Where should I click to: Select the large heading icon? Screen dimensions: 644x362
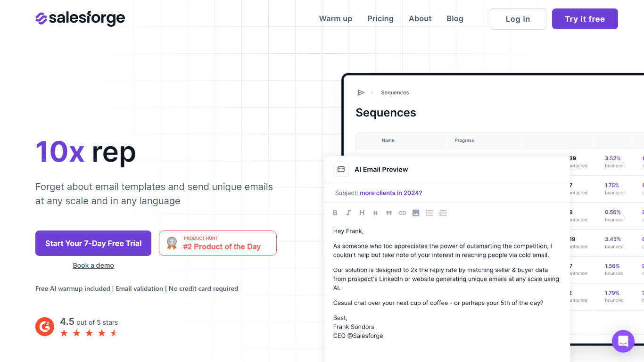[x=362, y=213]
